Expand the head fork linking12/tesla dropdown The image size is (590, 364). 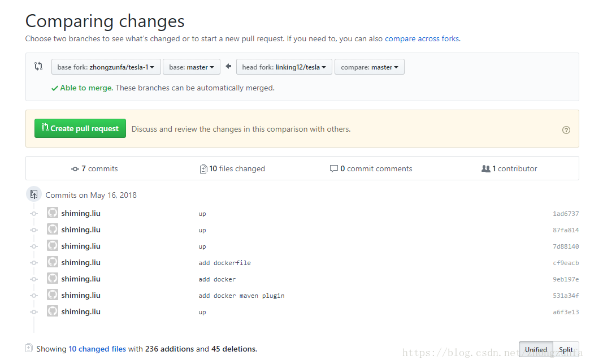[284, 67]
